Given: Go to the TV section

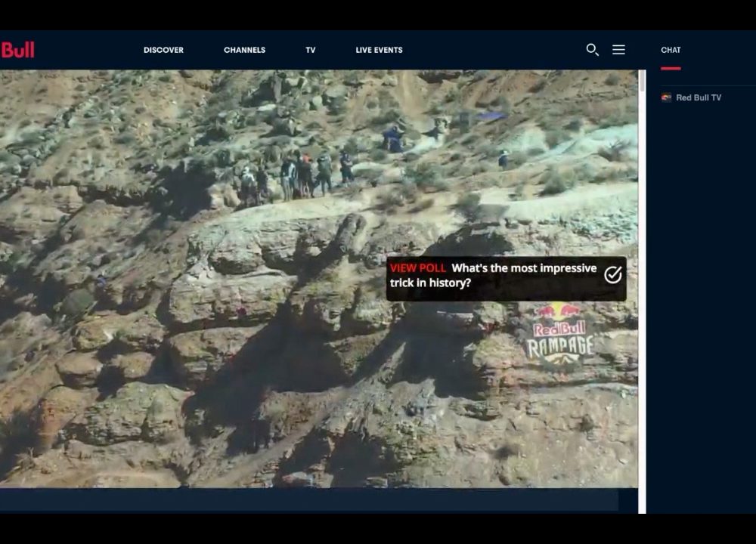Looking at the screenshot, I should point(311,50).
